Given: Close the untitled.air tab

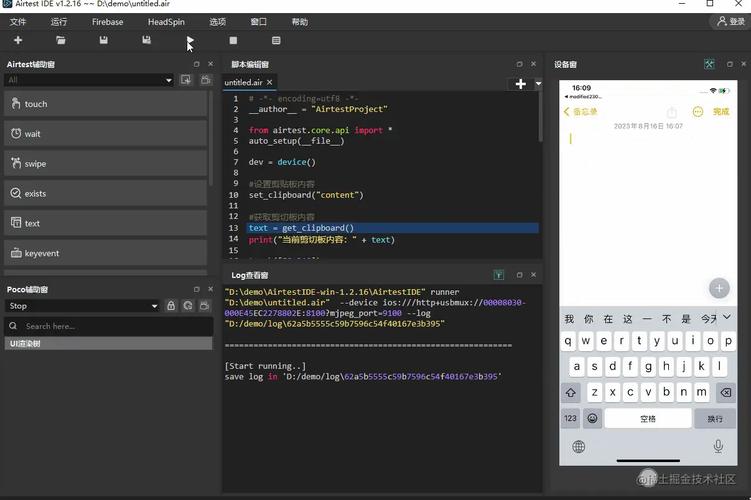Looking at the screenshot, I should (270, 82).
